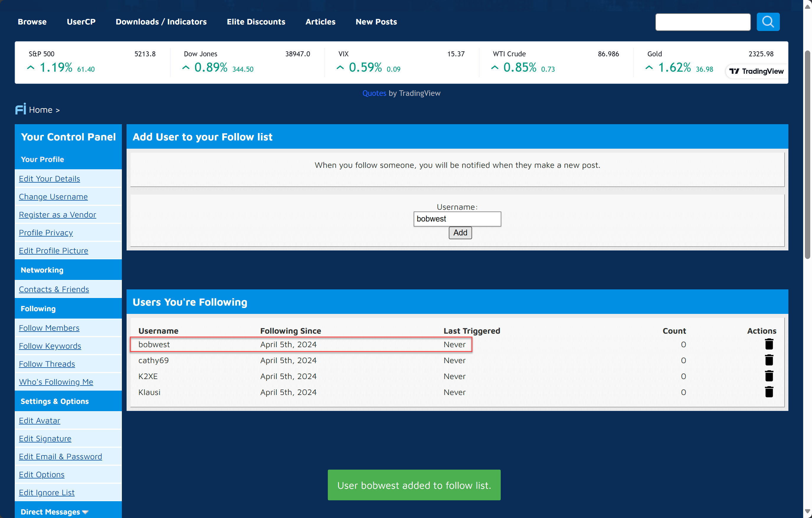Open the UserCP menu item

tap(81, 22)
